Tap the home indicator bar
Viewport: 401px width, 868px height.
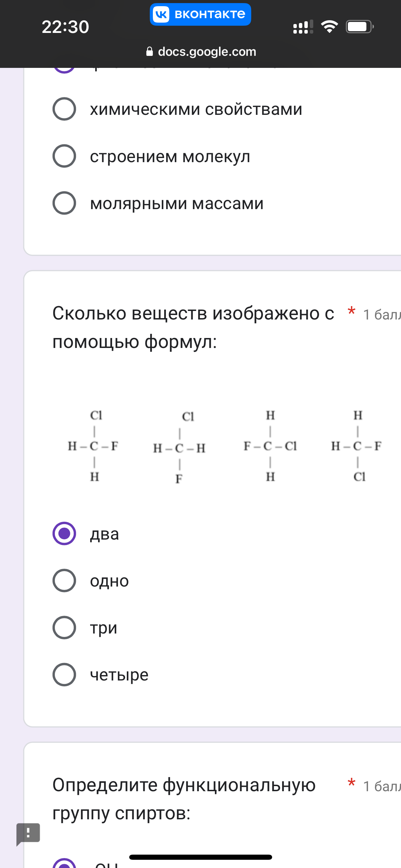(x=200, y=857)
